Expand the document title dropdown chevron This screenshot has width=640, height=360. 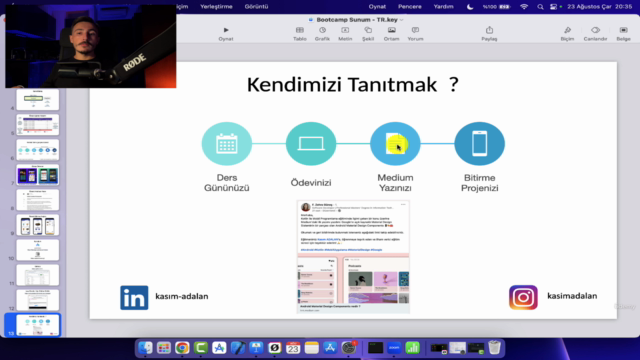pos(402,20)
